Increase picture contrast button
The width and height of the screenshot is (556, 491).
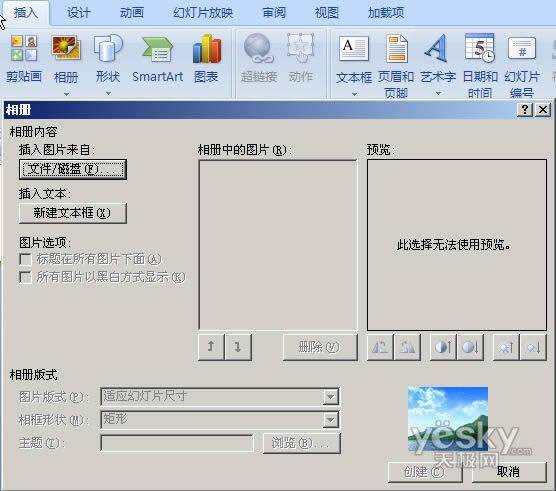[443, 347]
